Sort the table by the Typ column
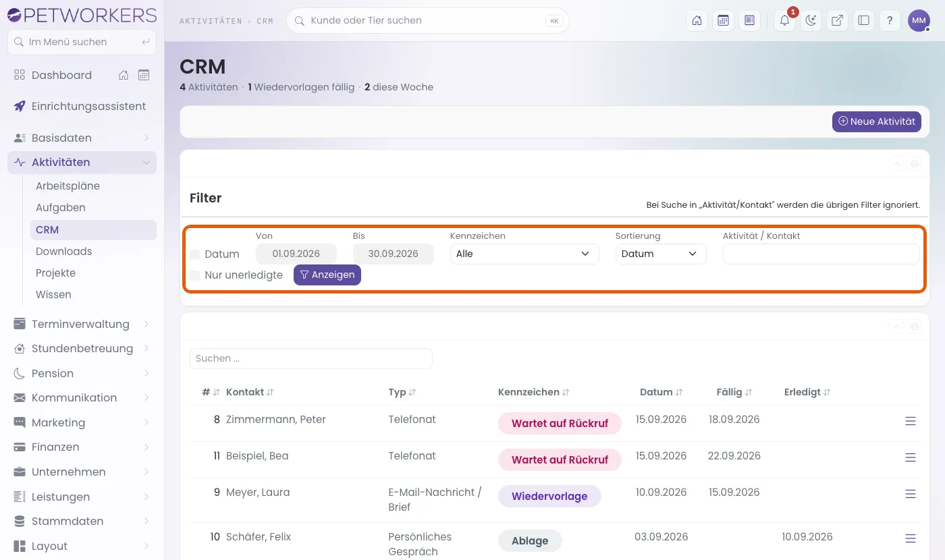The image size is (945, 560). pos(402,392)
